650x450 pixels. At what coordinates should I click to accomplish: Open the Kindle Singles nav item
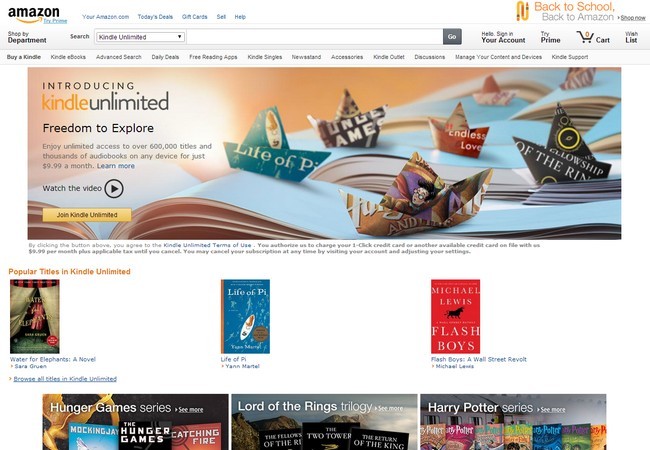(x=264, y=57)
